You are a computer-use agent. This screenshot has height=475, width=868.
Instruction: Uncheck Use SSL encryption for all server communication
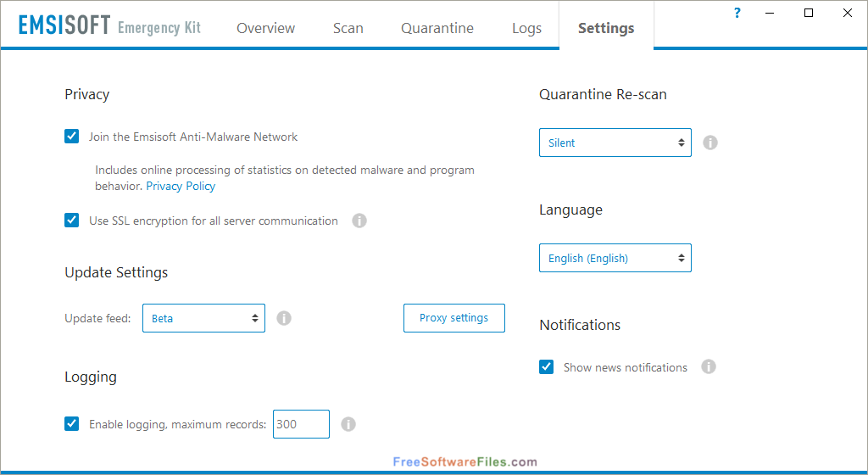[x=71, y=221]
